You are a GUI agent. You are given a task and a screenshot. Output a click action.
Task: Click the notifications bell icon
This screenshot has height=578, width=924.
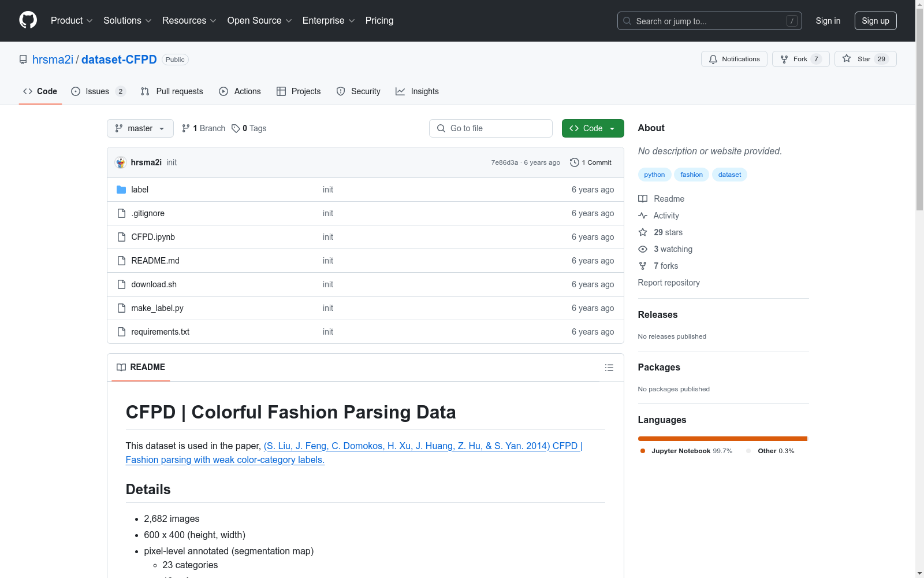coord(713,59)
